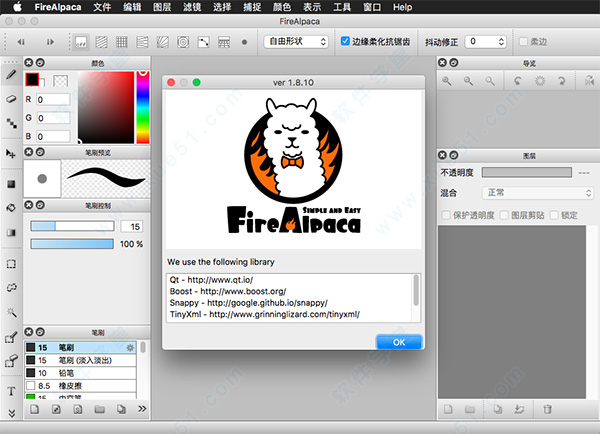Click the 抖动修正 stepper arrows

[501, 41]
